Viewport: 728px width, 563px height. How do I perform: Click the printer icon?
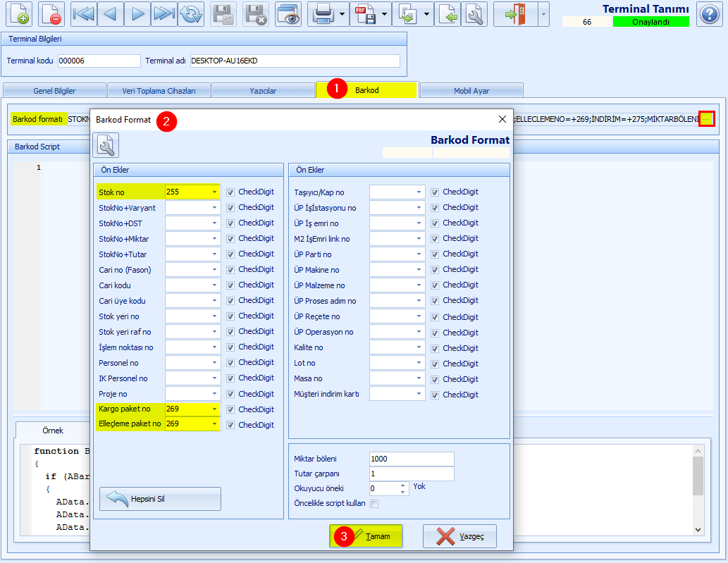(x=323, y=14)
